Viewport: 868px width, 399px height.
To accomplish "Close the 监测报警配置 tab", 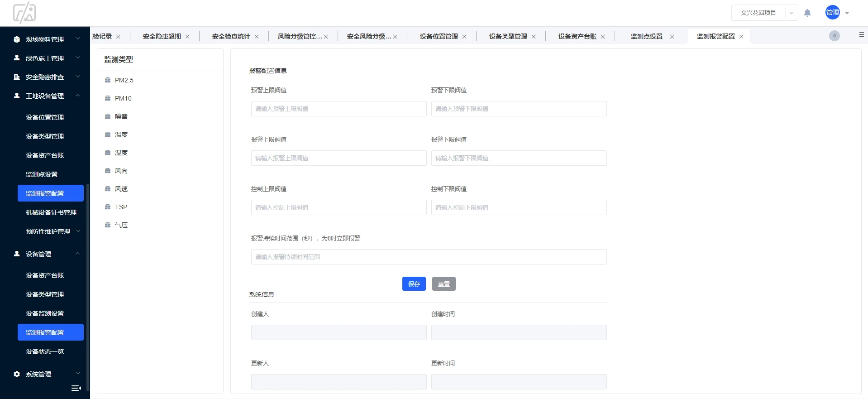I will point(741,37).
